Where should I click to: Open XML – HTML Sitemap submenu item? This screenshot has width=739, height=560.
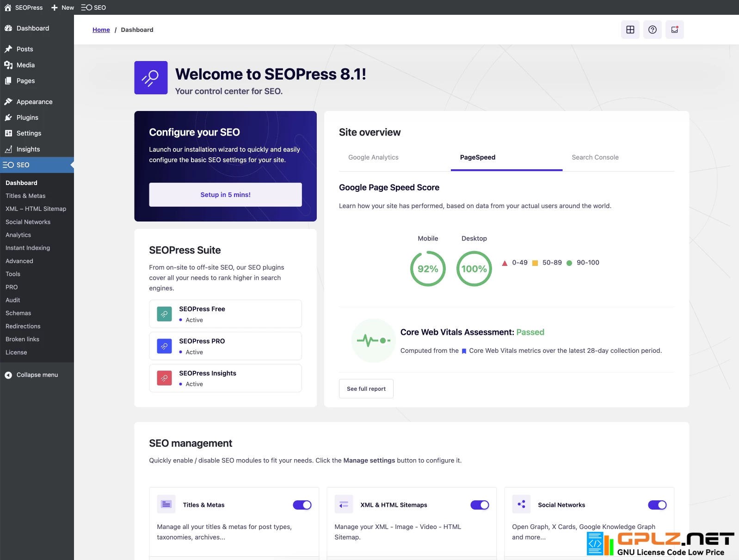pyautogui.click(x=37, y=209)
